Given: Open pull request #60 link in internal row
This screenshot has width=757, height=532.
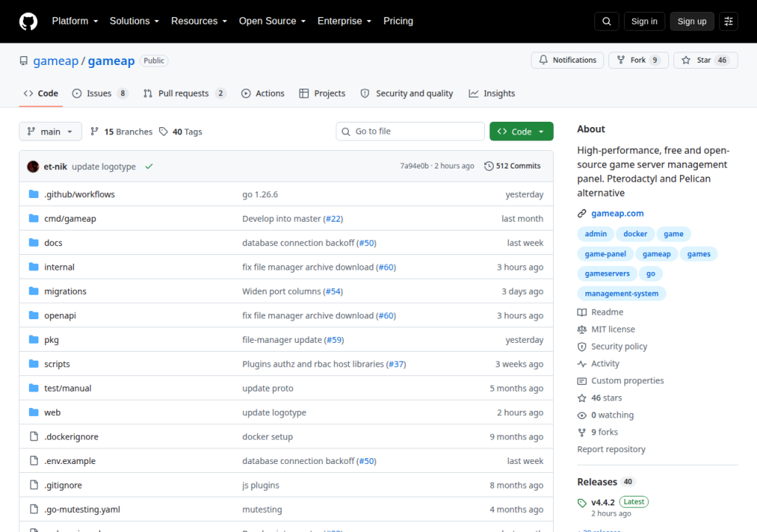Looking at the screenshot, I should [386, 267].
